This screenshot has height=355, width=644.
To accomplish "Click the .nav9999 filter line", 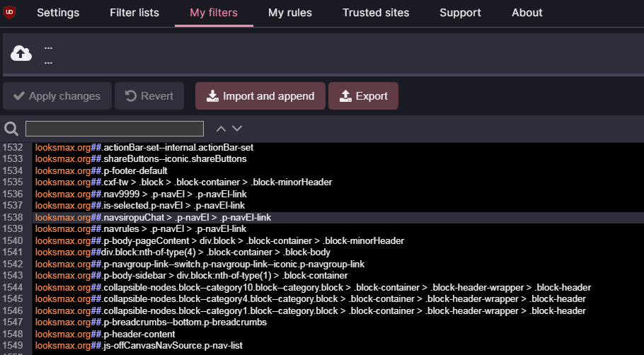I will pyautogui.click(x=141, y=194).
